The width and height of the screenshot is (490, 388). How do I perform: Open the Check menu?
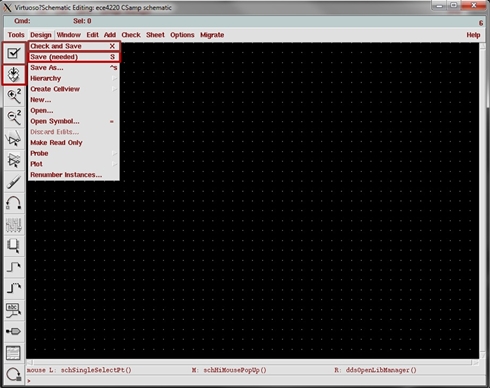pos(131,35)
